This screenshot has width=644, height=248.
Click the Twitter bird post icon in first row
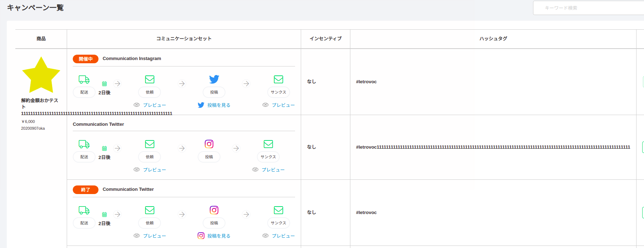pos(214,79)
